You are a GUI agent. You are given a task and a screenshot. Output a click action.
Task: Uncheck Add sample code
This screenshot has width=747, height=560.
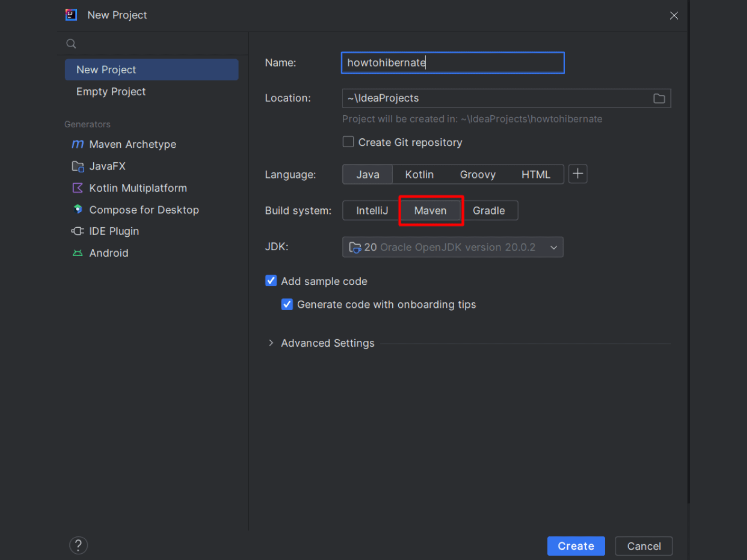click(271, 280)
